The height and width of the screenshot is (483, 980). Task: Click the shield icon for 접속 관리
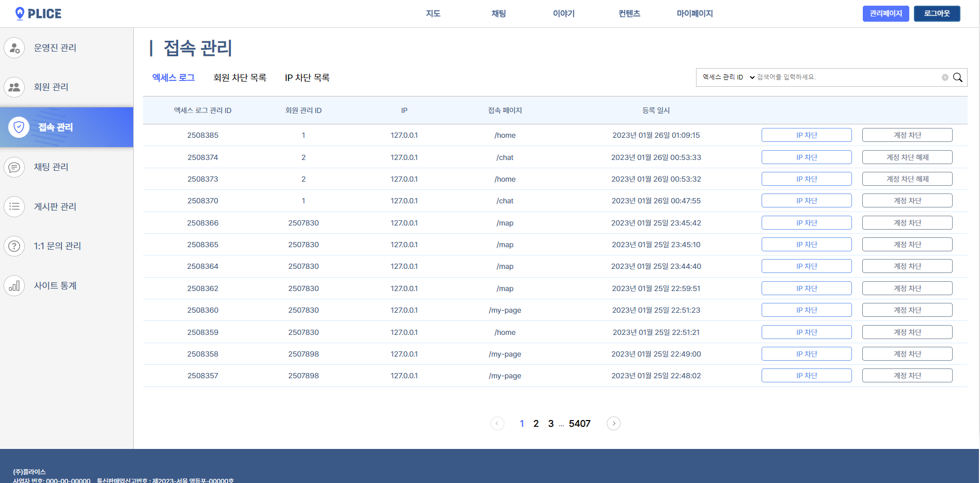[19, 127]
